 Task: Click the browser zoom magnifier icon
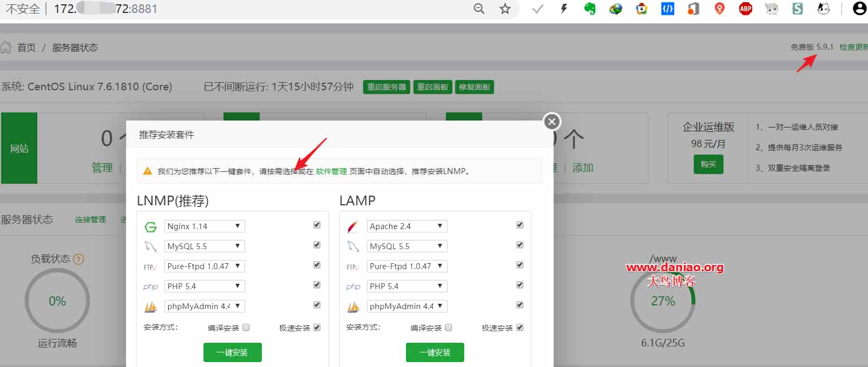[479, 9]
